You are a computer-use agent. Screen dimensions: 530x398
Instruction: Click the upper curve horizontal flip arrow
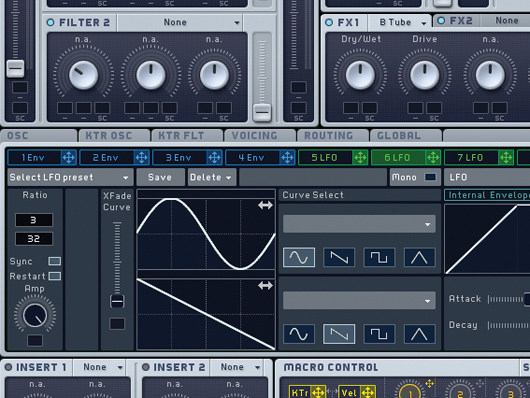point(265,205)
